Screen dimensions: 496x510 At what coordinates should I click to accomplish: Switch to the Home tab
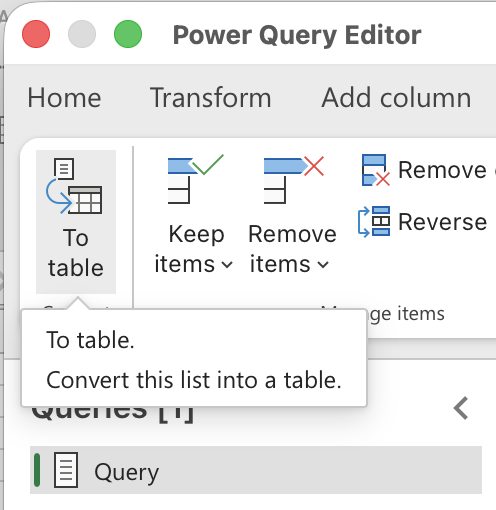pyautogui.click(x=64, y=98)
